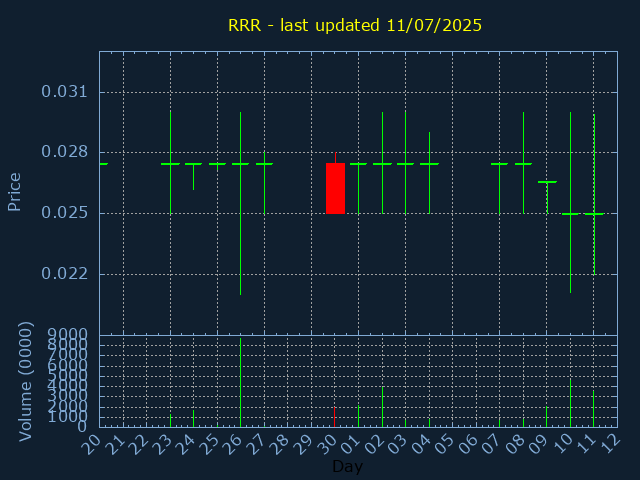The width and height of the screenshot is (640, 480).
Task: Click the green price candle for day 23
Action: pos(171,162)
